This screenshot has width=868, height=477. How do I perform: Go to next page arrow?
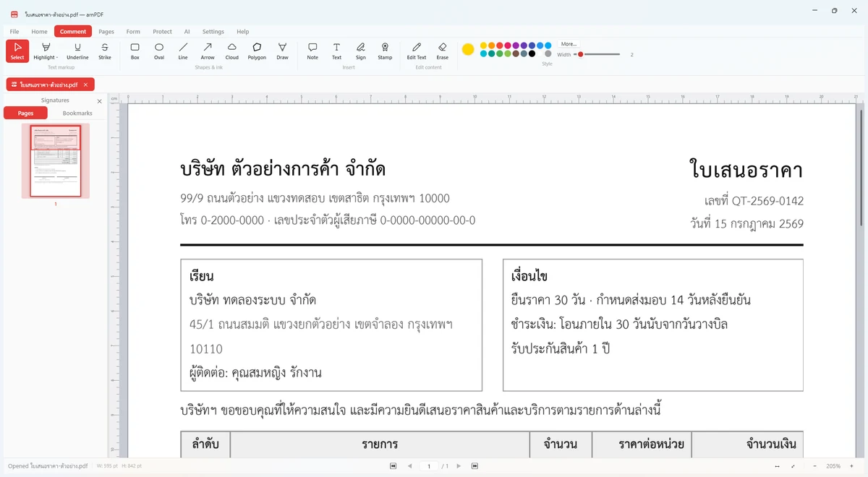coord(459,466)
